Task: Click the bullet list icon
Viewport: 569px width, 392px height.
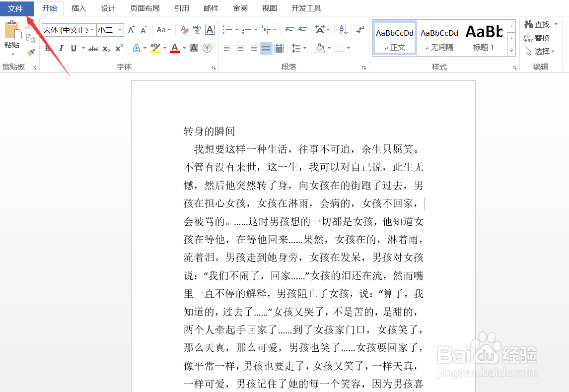Action: coord(227,30)
